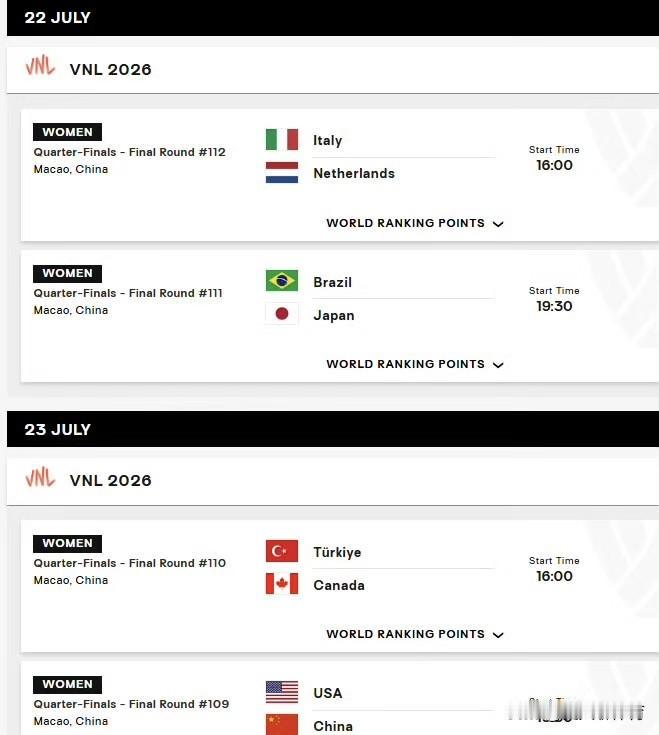Click the Netherlands flag icon
659x735 pixels.
coord(282,172)
